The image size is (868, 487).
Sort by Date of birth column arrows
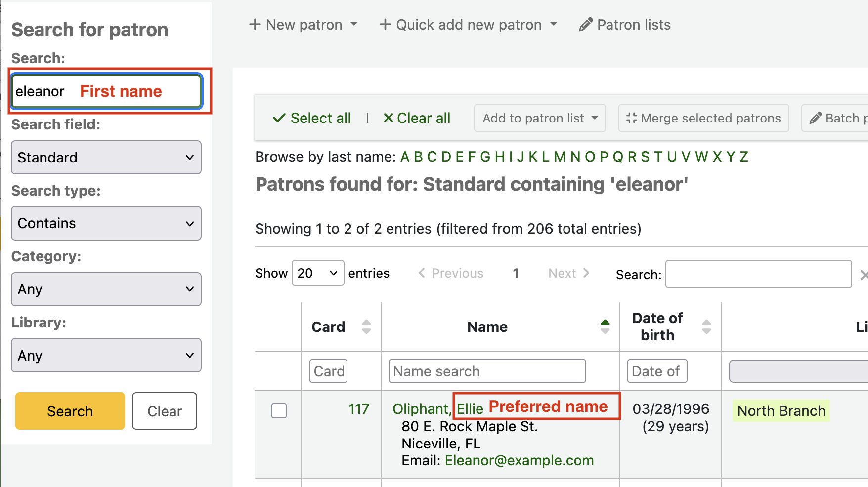(706, 326)
